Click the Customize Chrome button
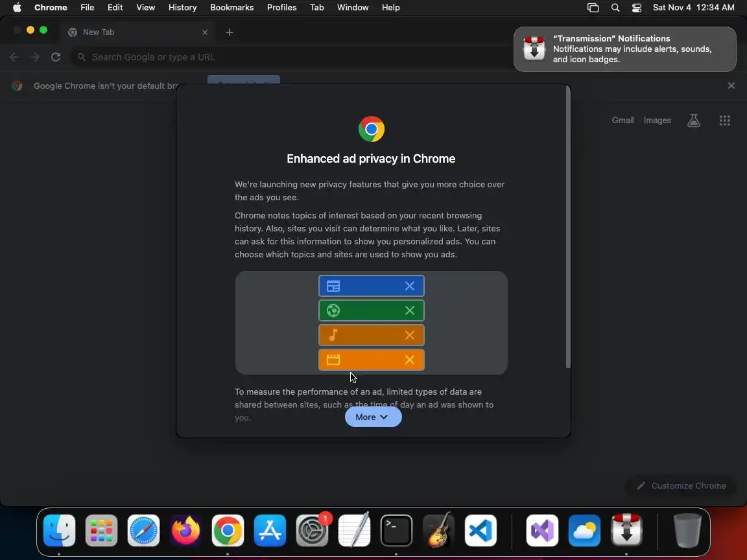The height and width of the screenshot is (560, 747). 682,485
